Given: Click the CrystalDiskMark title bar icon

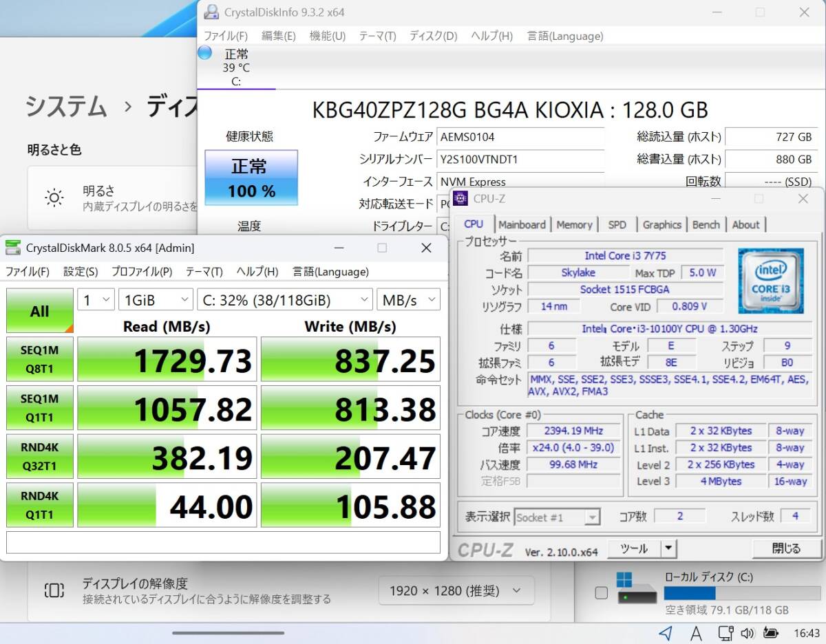Looking at the screenshot, I should point(12,248).
